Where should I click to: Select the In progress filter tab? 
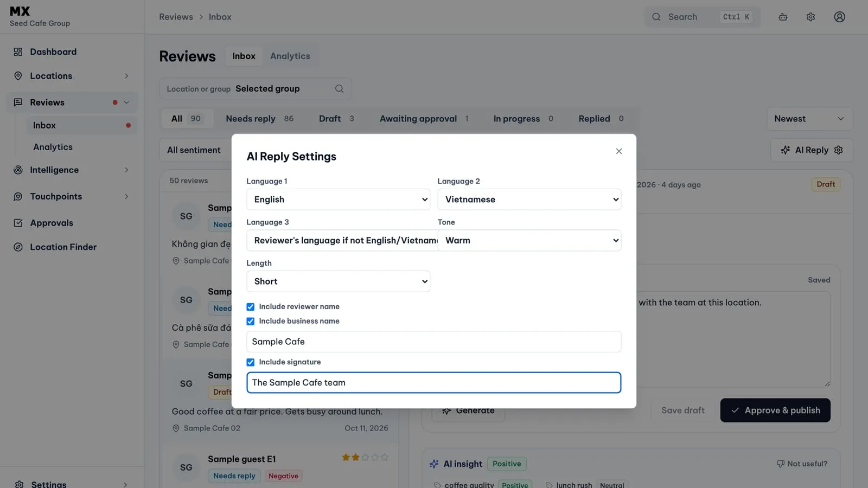pyautogui.click(x=524, y=119)
